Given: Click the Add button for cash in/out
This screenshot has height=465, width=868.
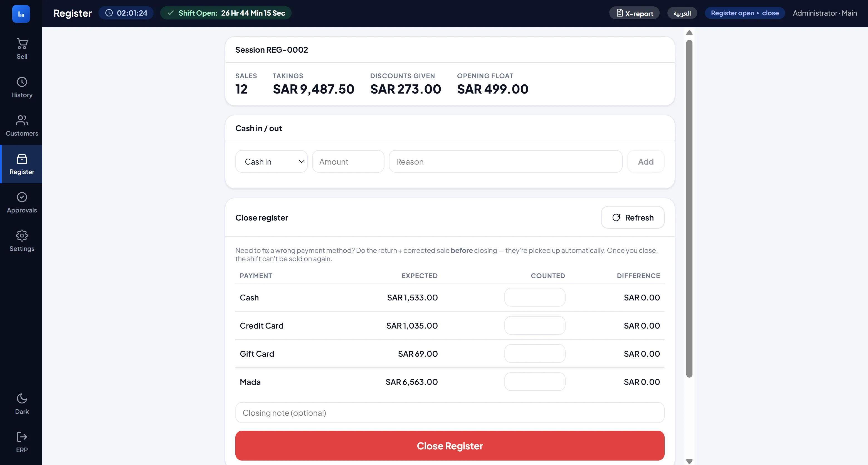Looking at the screenshot, I should click(645, 161).
